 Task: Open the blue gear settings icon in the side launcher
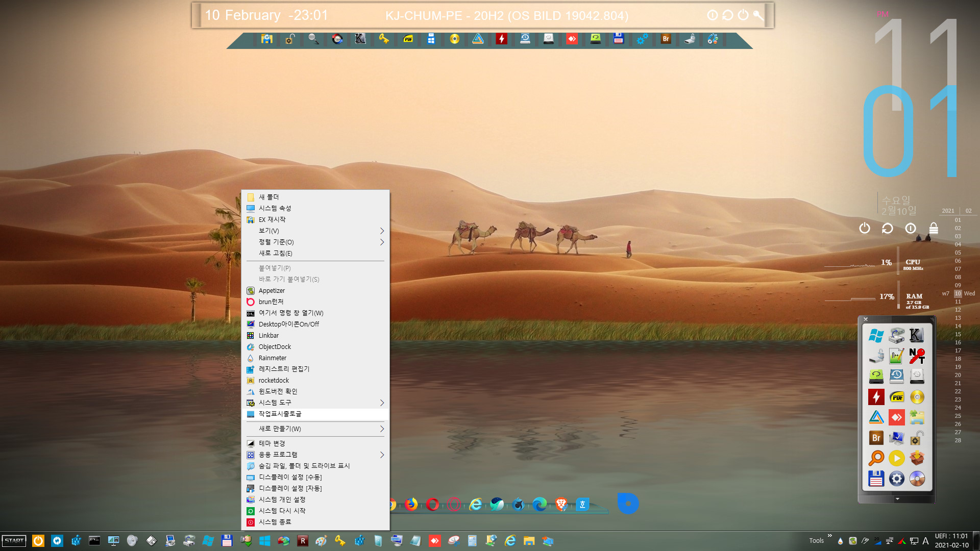[896, 479]
